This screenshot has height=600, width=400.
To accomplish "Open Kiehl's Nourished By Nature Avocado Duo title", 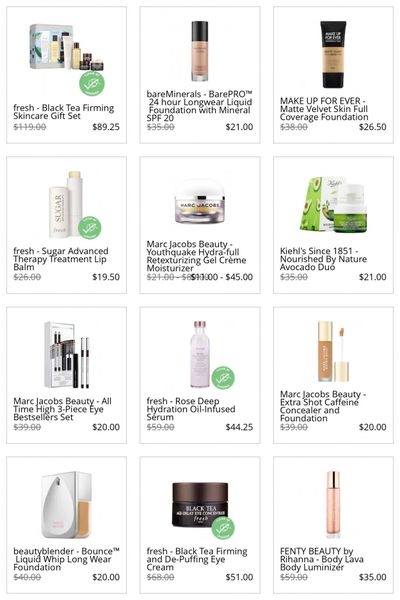I will (x=323, y=259).
